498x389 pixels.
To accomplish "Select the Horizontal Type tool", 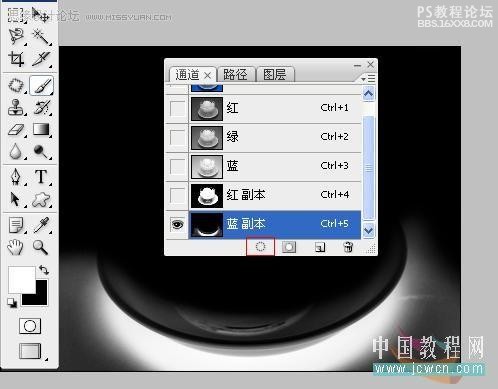I will click(x=41, y=177).
